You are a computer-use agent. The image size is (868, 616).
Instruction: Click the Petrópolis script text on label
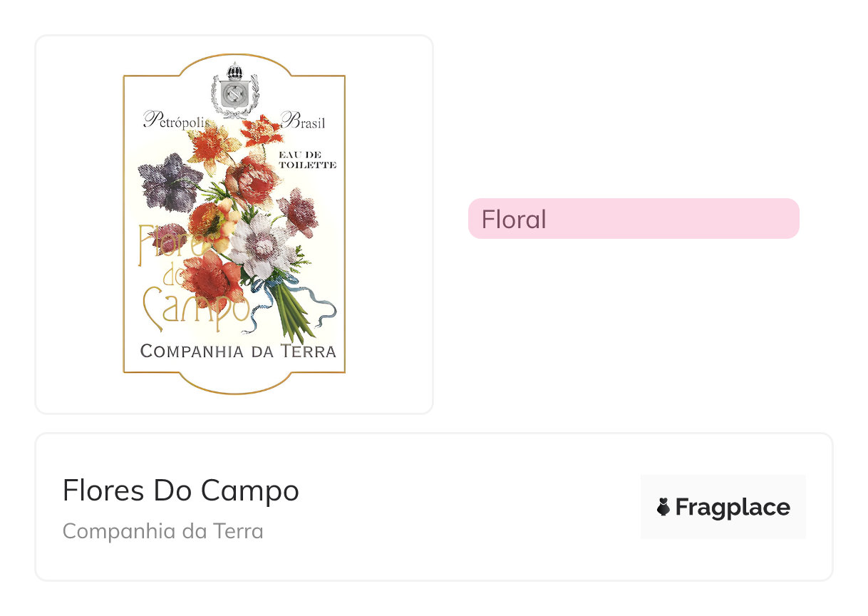(175, 120)
